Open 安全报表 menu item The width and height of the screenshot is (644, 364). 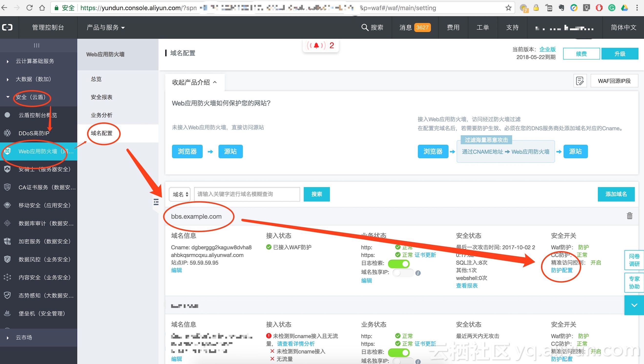click(102, 97)
